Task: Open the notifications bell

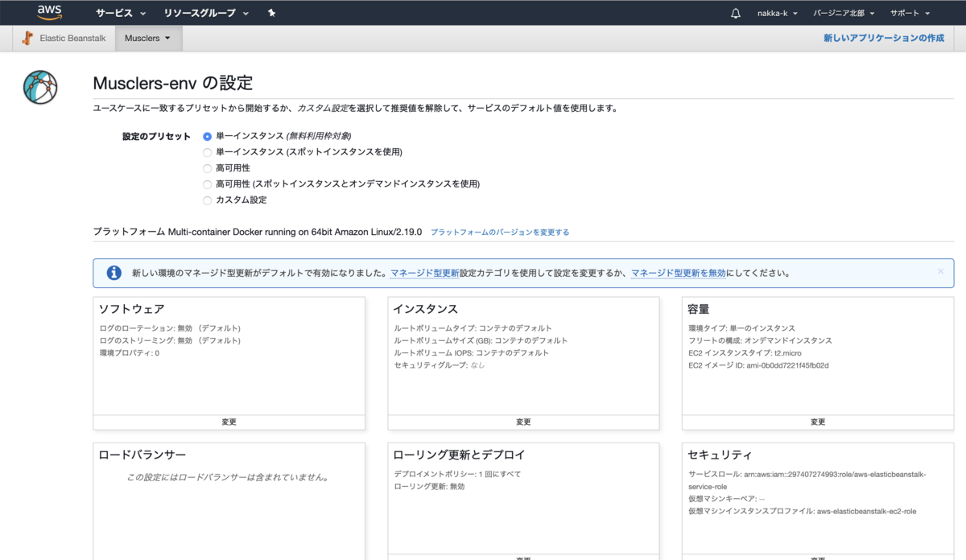Action: pyautogui.click(x=736, y=14)
